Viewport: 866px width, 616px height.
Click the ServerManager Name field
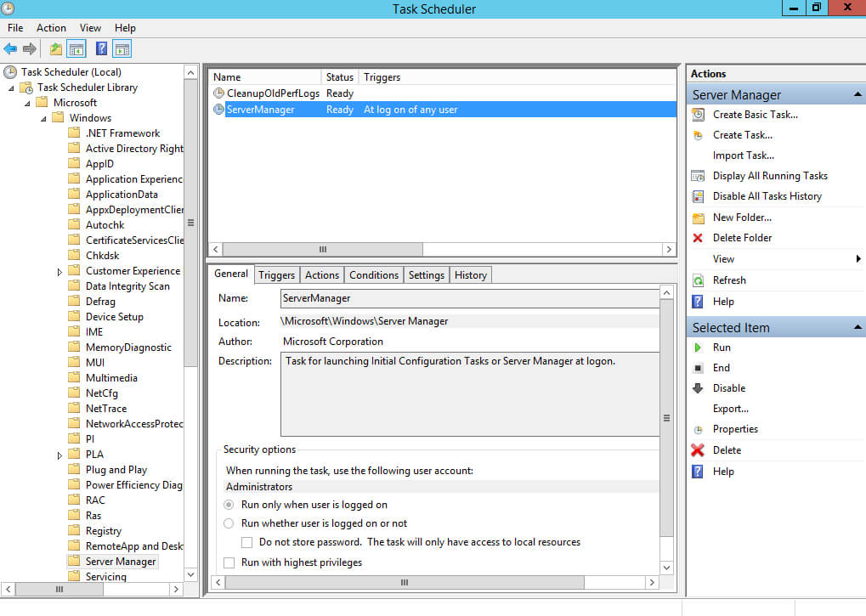469,298
